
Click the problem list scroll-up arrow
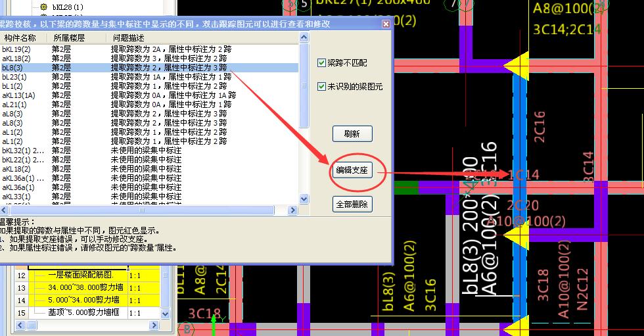[x=304, y=37]
